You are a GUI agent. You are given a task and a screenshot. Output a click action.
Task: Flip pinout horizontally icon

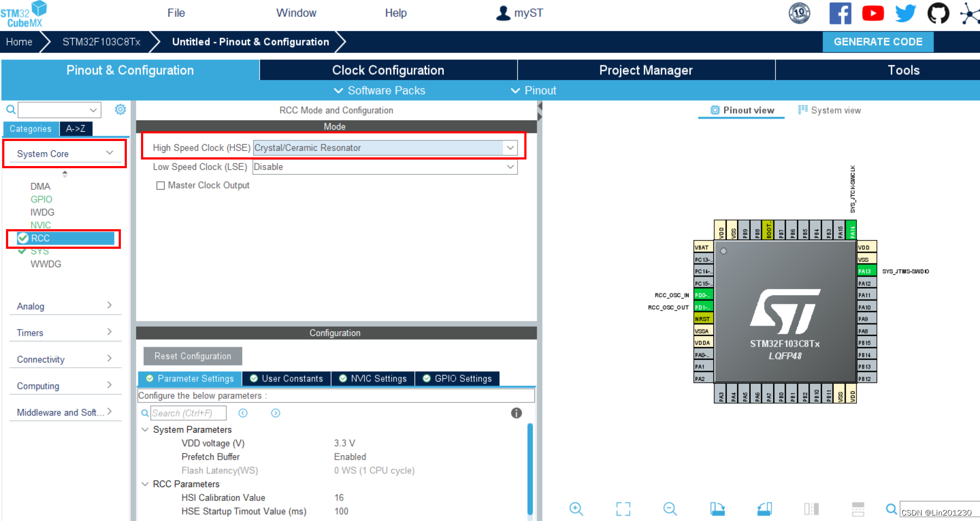click(x=858, y=508)
